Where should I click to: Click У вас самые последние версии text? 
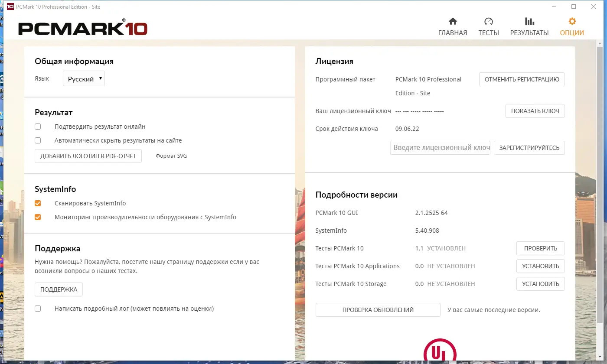(494, 310)
